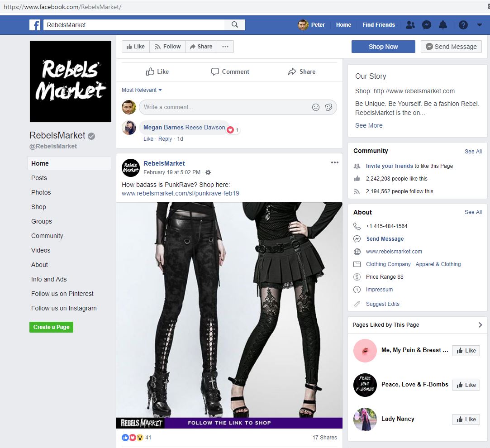Open the Messenger icon in the navbar
Screen dimensions: 490x448
pyautogui.click(x=426, y=25)
